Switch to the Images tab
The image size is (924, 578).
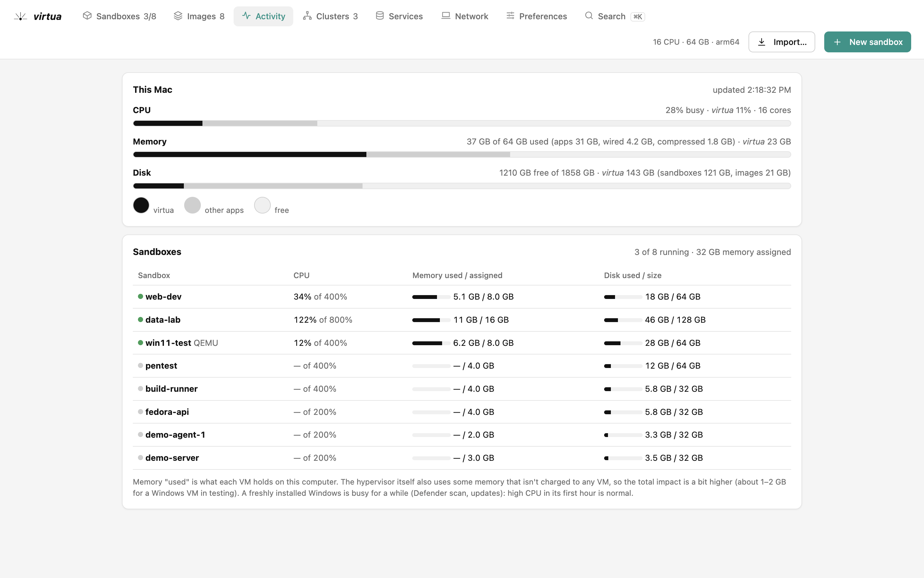coord(199,16)
